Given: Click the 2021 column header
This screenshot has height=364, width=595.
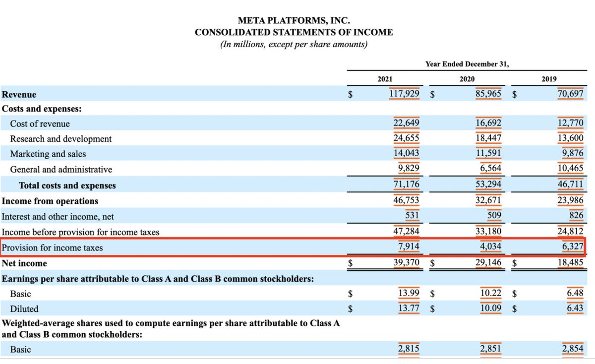Looking at the screenshot, I should [x=386, y=79].
